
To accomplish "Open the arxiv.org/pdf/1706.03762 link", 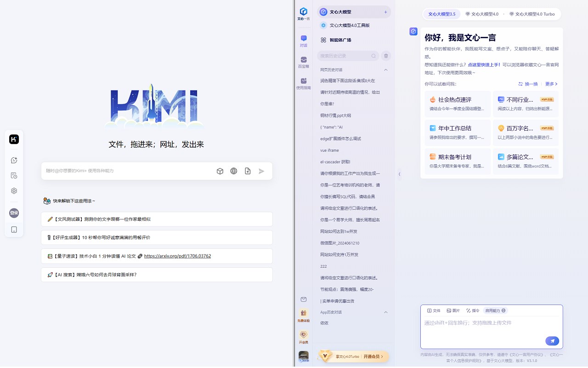I will [x=177, y=256].
